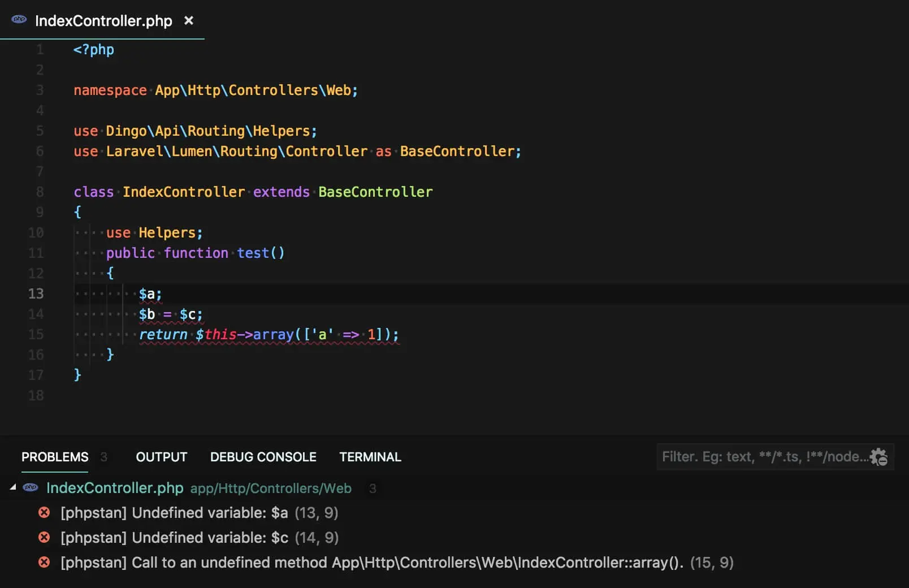This screenshot has width=909, height=588.
Task: Click the app/Http/Controllers/Web path label
Action: [x=271, y=488]
